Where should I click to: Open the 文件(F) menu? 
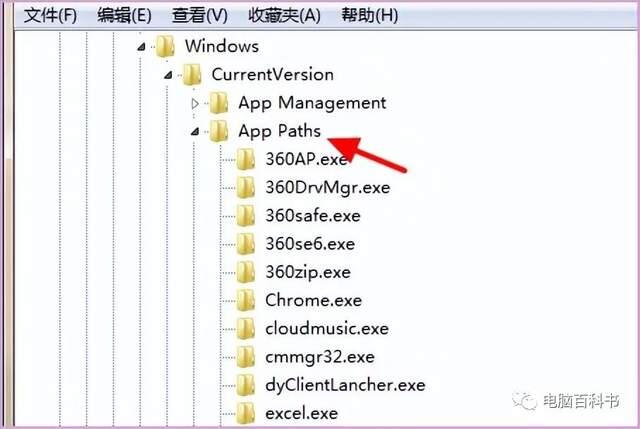tap(50, 16)
